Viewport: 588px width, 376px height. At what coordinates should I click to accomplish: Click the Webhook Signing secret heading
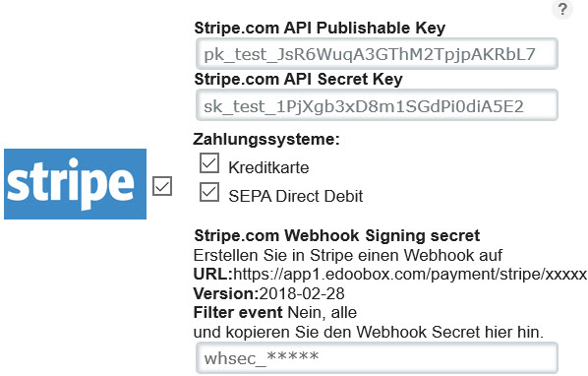(336, 235)
